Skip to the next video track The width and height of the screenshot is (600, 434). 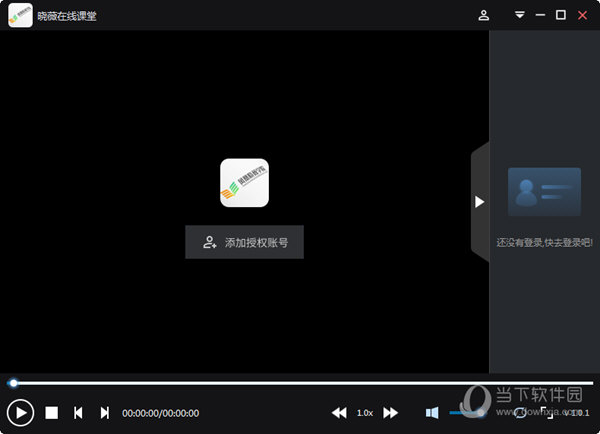click(104, 413)
